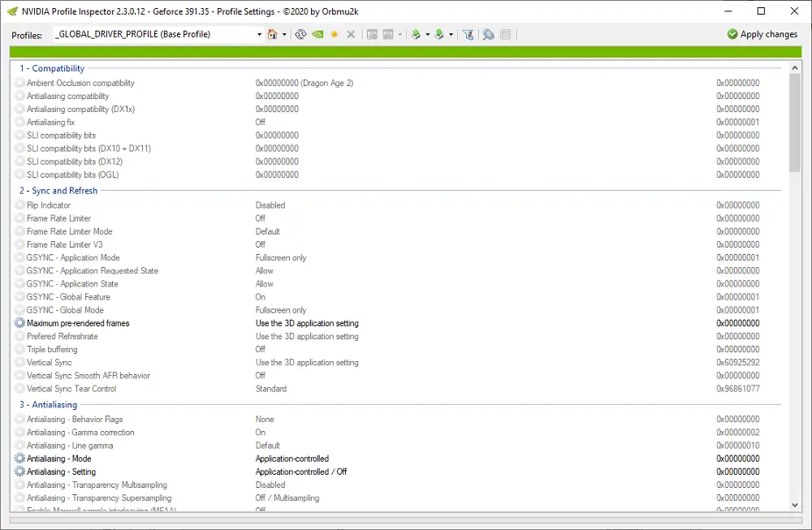Screen dimensions: 812x530
Task: Open the profile search magnifier icon
Action: (489, 34)
